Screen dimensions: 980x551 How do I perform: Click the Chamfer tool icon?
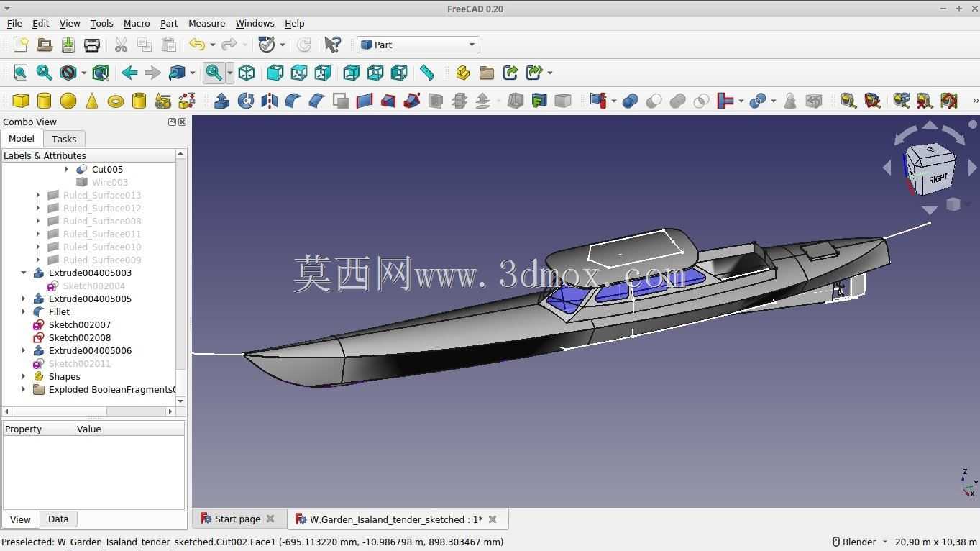point(317,101)
